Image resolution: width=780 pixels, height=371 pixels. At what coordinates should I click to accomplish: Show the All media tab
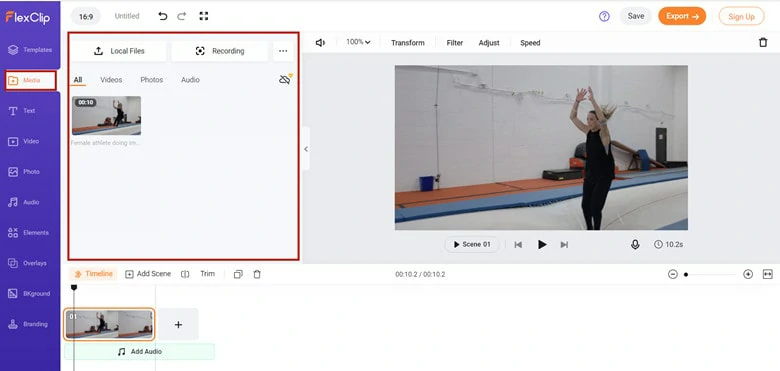78,80
